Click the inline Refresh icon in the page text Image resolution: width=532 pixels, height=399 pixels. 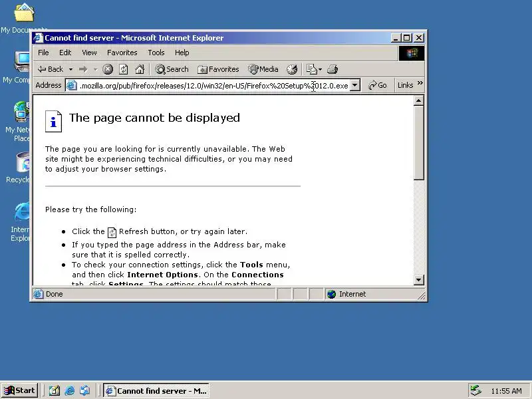(112, 232)
